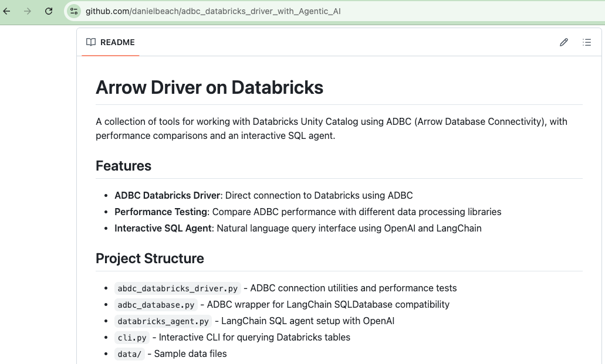The image size is (605, 364).
Task: Click the adbc_database.py code label
Action: 156,305
